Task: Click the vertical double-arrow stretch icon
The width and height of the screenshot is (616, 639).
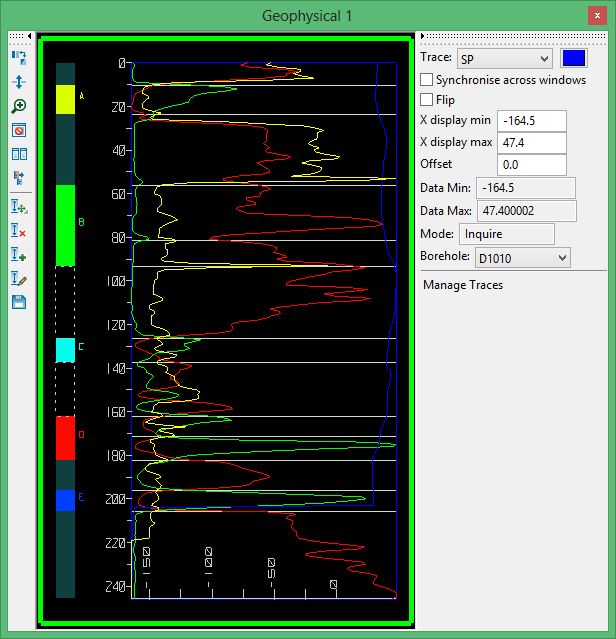Action: 18,82
